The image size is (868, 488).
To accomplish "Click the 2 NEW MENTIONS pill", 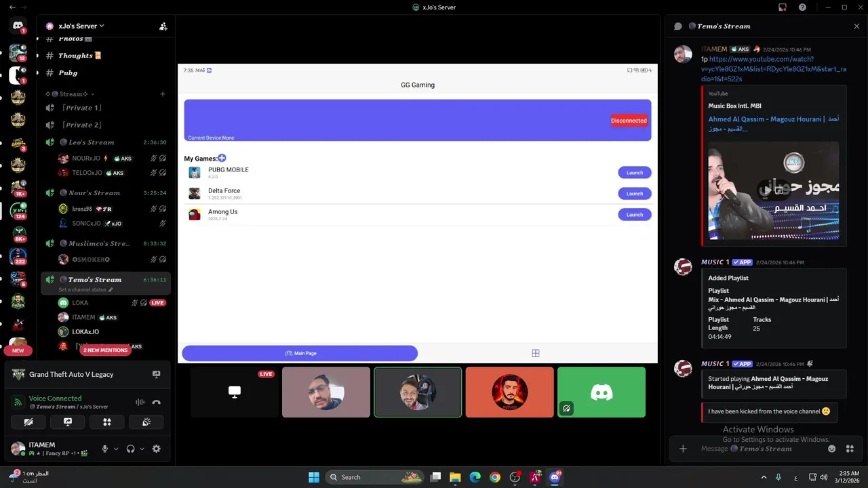I will (x=105, y=350).
